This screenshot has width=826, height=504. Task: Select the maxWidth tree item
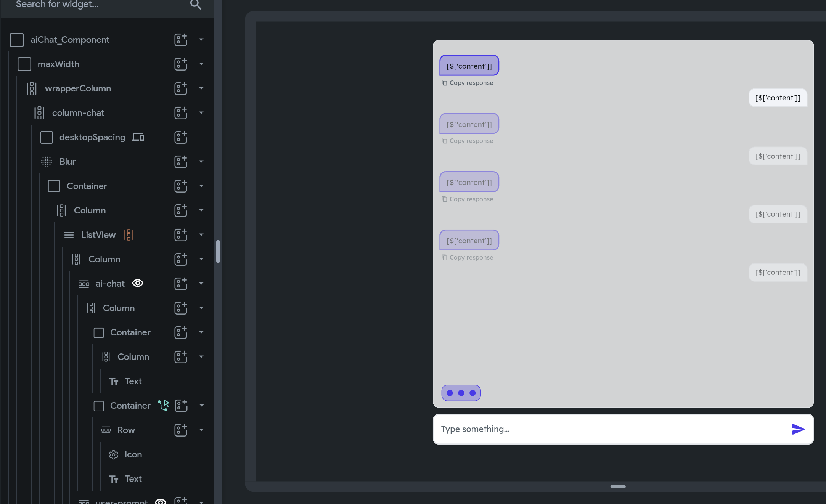[x=58, y=64]
